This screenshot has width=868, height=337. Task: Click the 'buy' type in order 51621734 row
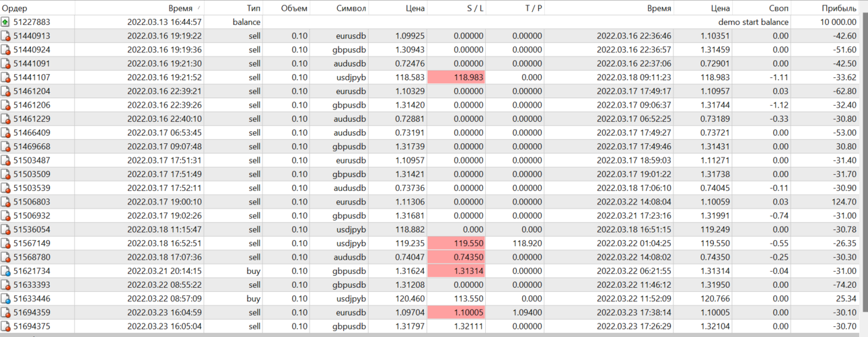coord(254,271)
